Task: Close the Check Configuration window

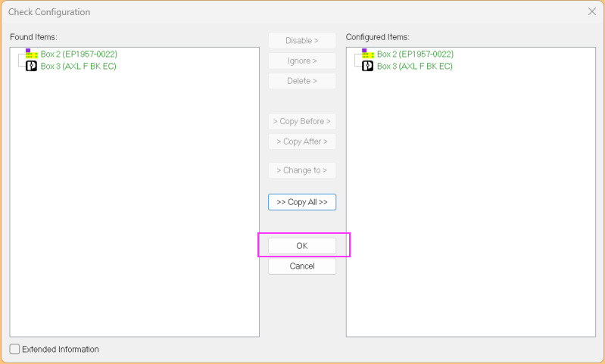Action: point(592,11)
